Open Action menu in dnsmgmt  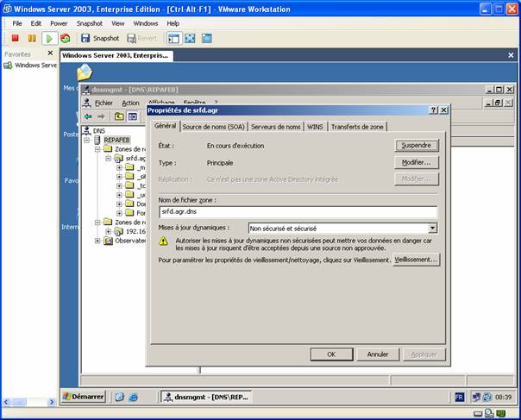(130, 103)
